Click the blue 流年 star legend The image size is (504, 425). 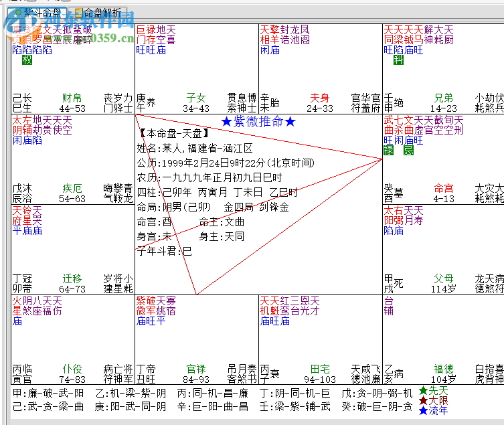tap(433, 410)
